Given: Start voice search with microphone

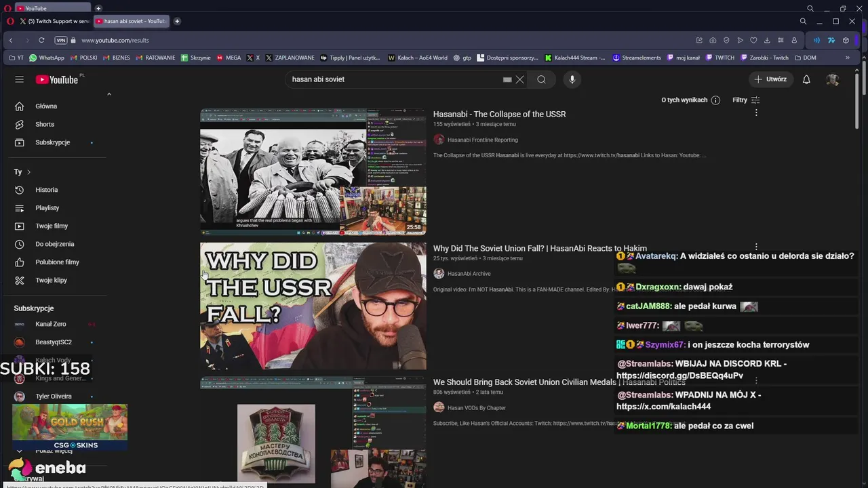Looking at the screenshot, I should click(x=572, y=79).
